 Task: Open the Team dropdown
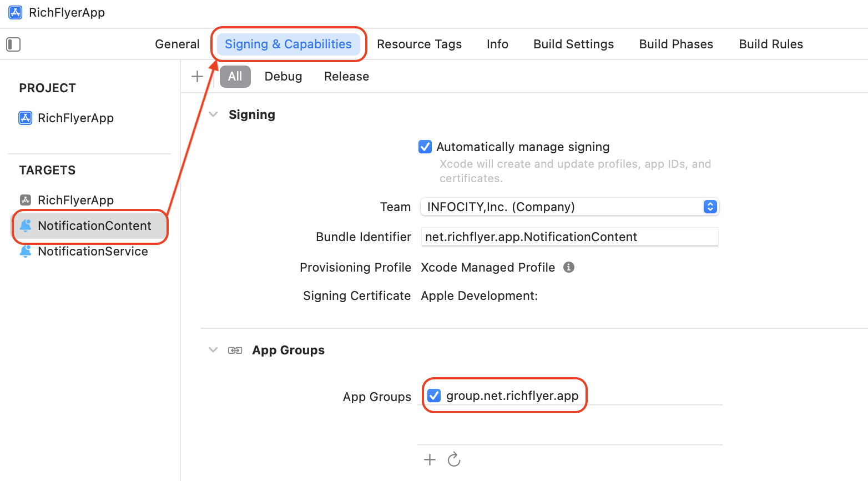coord(570,207)
